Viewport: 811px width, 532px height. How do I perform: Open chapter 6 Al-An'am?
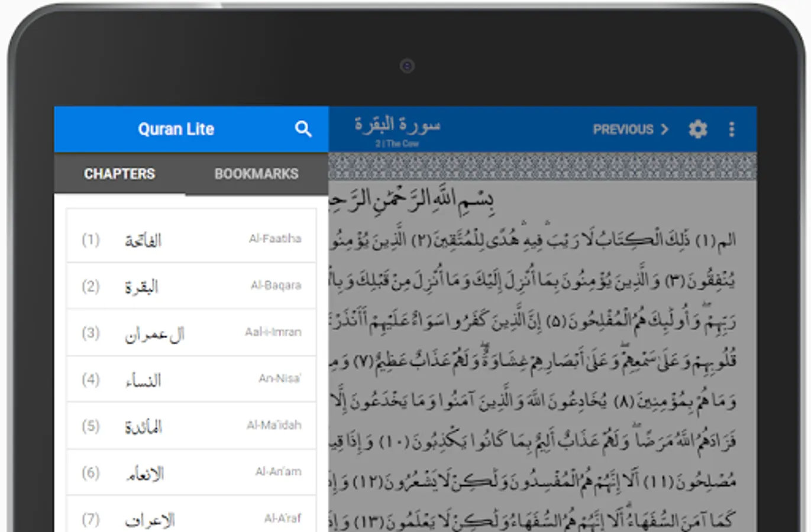pos(191,472)
